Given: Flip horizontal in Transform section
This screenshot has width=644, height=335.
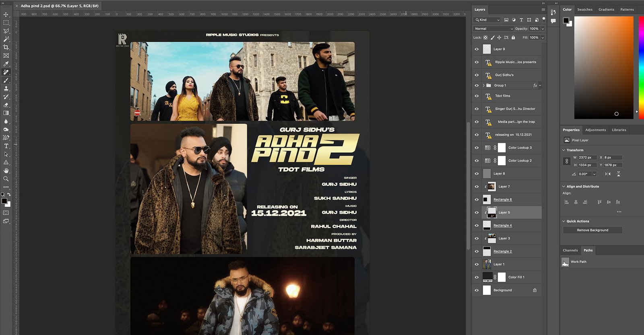Looking at the screenshot, I should 608,174.
